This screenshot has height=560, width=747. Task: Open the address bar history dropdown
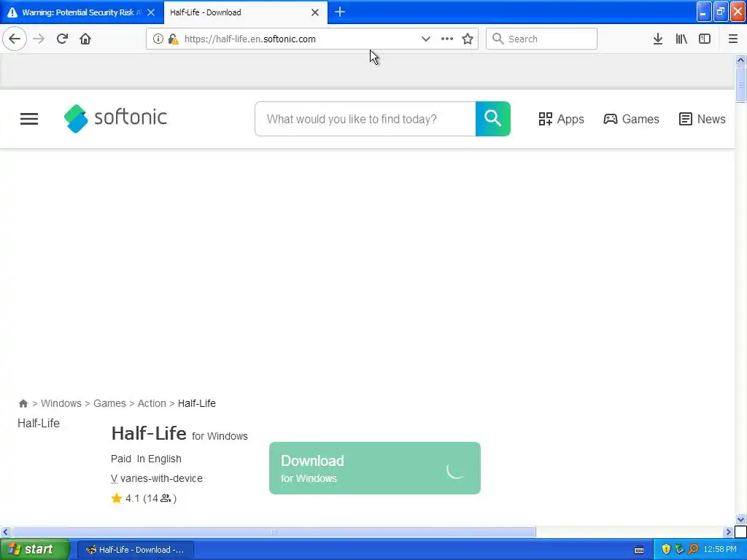(426, 39)
